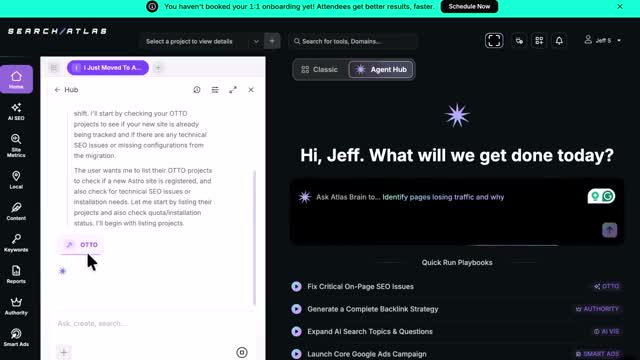640x360 pixels.
Task: Run Expand AI Search Topics & Questions playbook
Action: click(296, 331)
